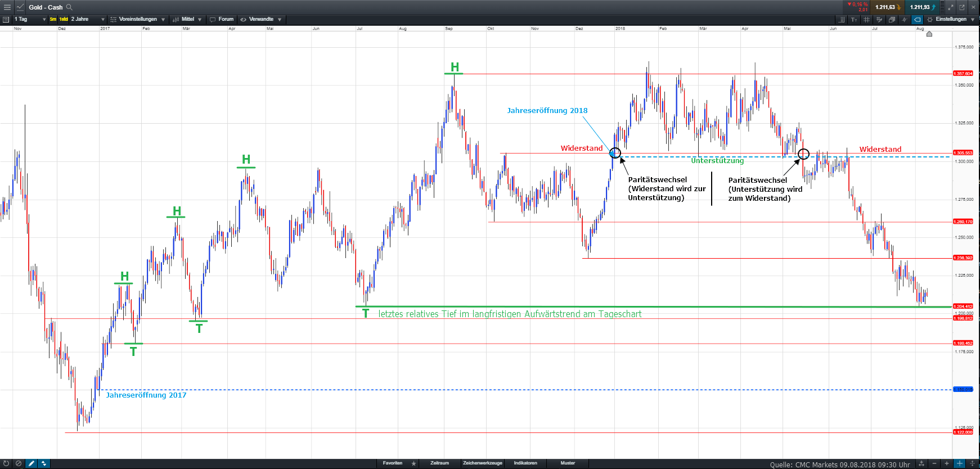Toggle the grid lines icon
Screen dimensions: 980x469
tap(866, 19)
